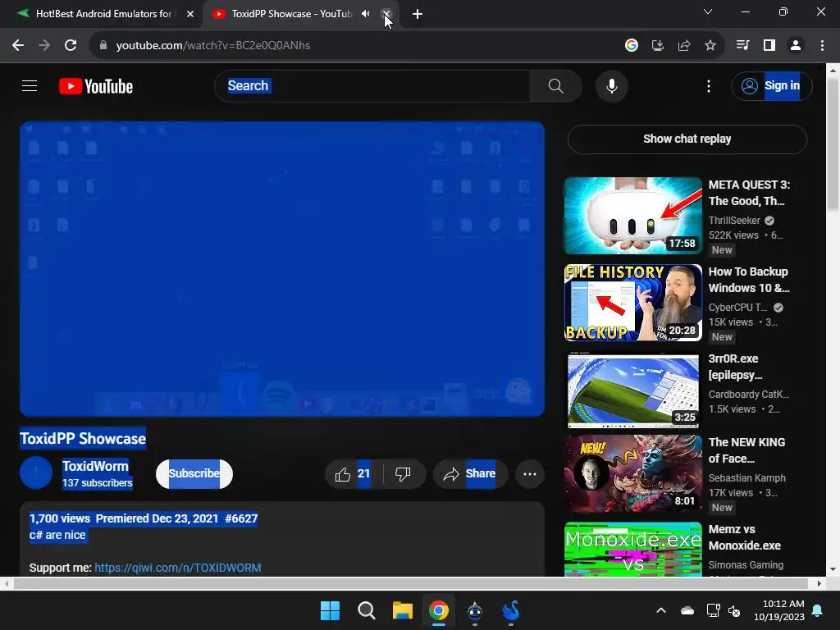This screenshot has width=840, height=630.
Task: Sign in to YouTube
Action: [x=771, y=85]
